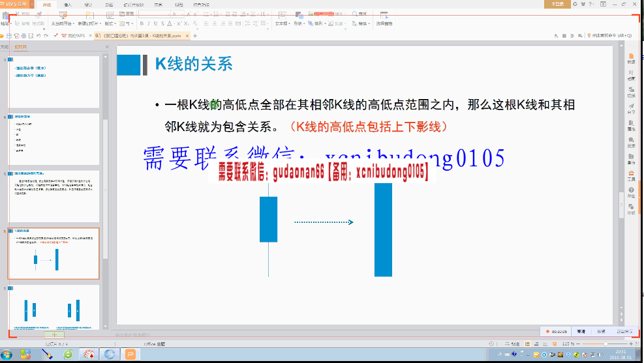Switch to Normal view in status bar

[x=527, y=343]
